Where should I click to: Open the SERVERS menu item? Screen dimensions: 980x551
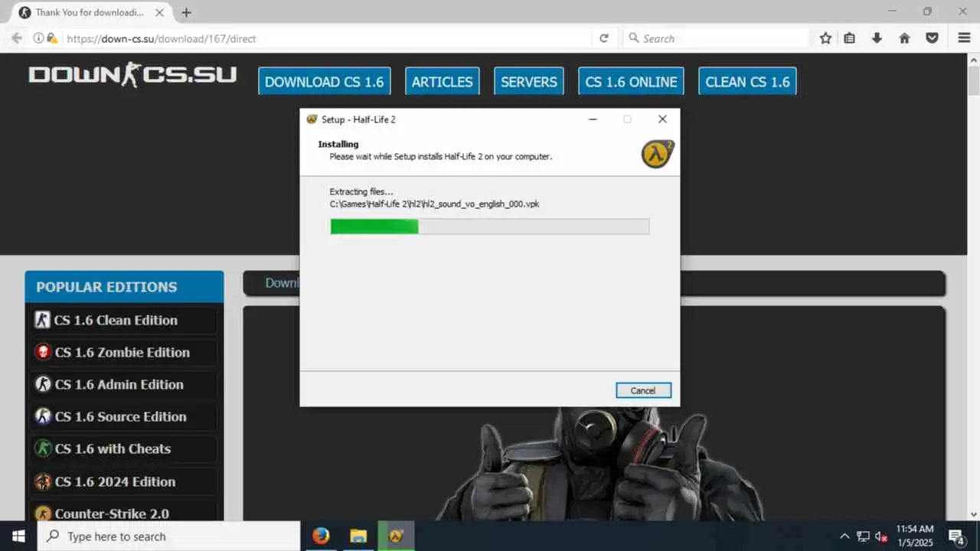coord(529,82)
